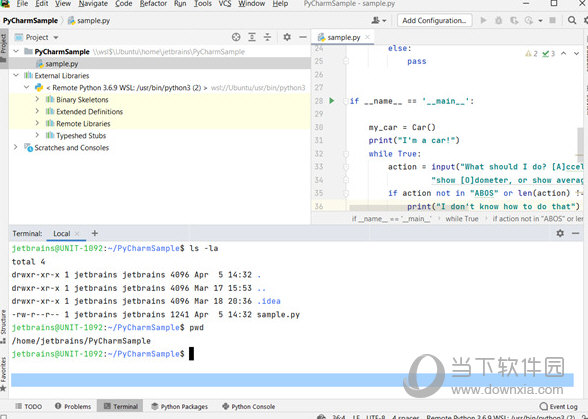Click Select Opened File target icon
Screen dimensions: 588x419
[236, 37]
